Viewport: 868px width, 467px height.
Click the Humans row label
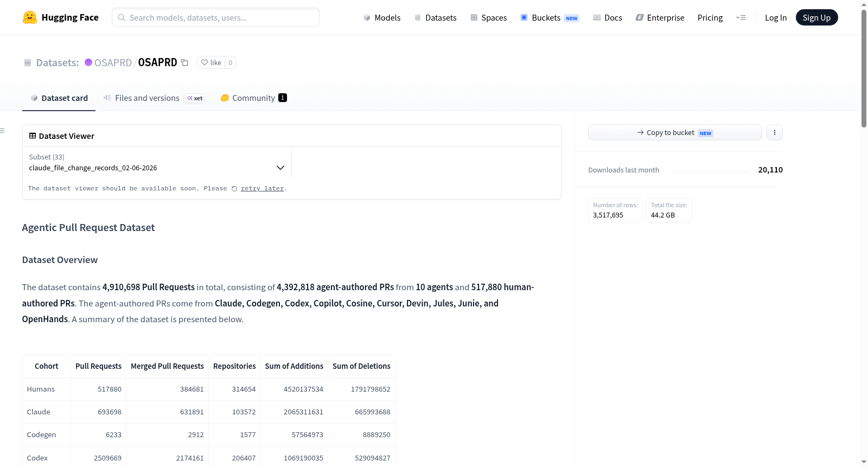tap(41, 389)
